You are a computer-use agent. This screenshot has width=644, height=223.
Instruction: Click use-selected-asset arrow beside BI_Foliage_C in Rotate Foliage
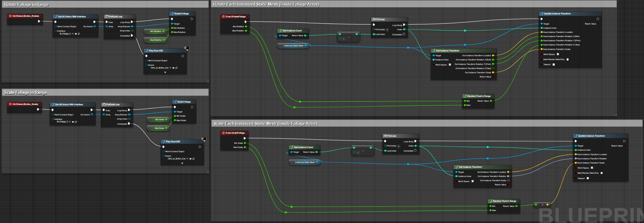(76, 34)
